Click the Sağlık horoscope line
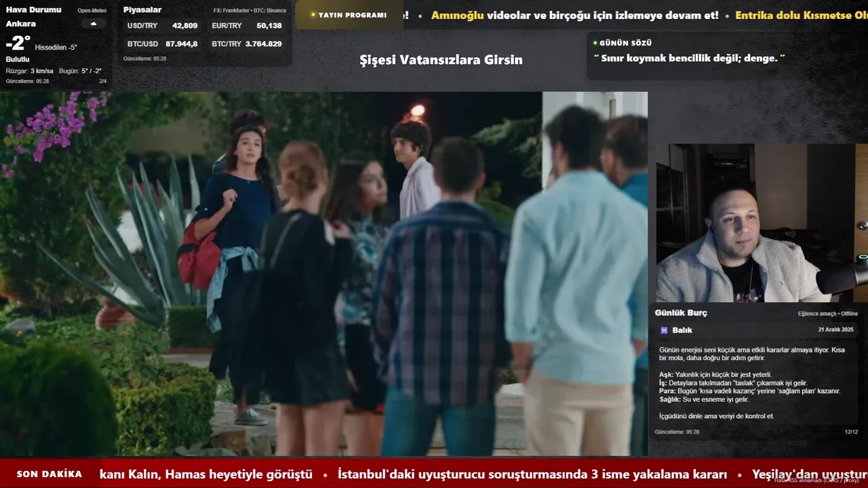Viewport: 868px width, 488px height. pos(704,399)
